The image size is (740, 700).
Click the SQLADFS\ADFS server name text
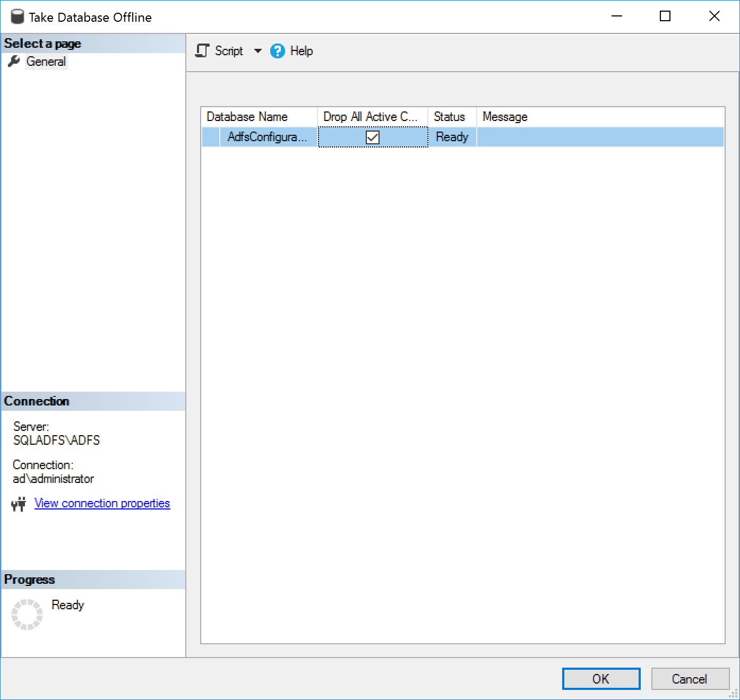pyautogui.click(x=57, y=440)
